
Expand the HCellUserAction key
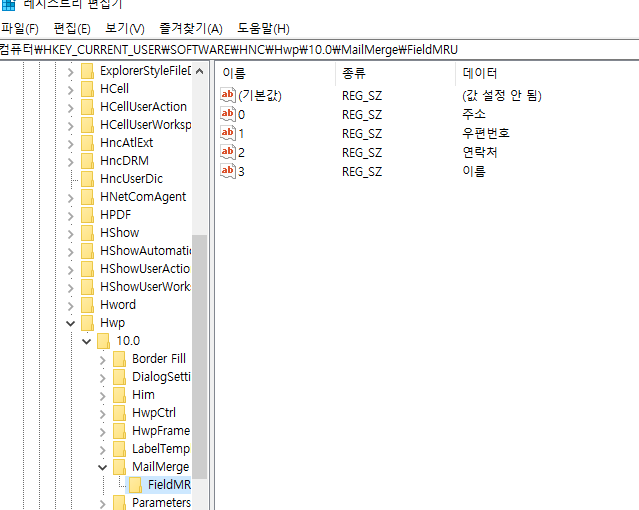tap(71, 108)
